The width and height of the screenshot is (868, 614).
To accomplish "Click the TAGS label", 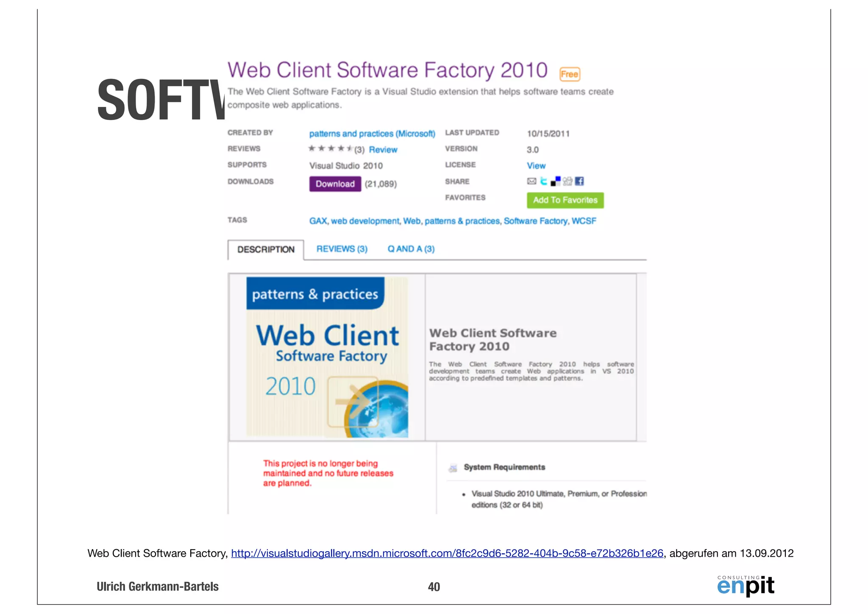I will pos(237,220).
